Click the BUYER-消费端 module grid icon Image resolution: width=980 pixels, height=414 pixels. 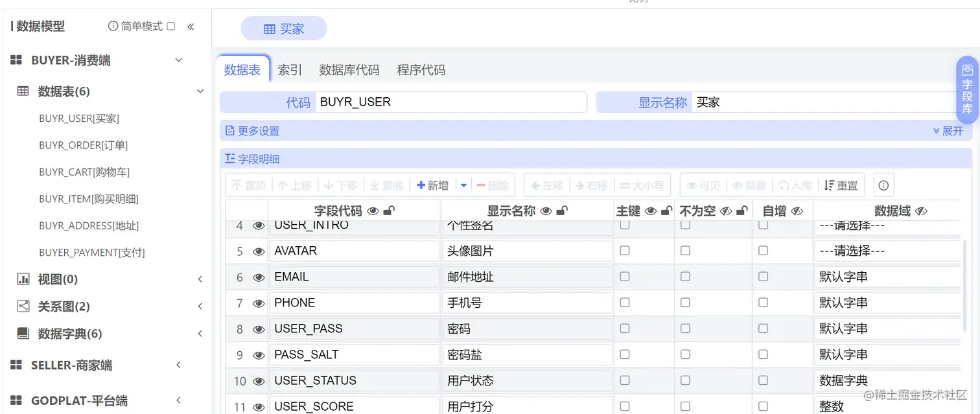(x=16, y=60)
